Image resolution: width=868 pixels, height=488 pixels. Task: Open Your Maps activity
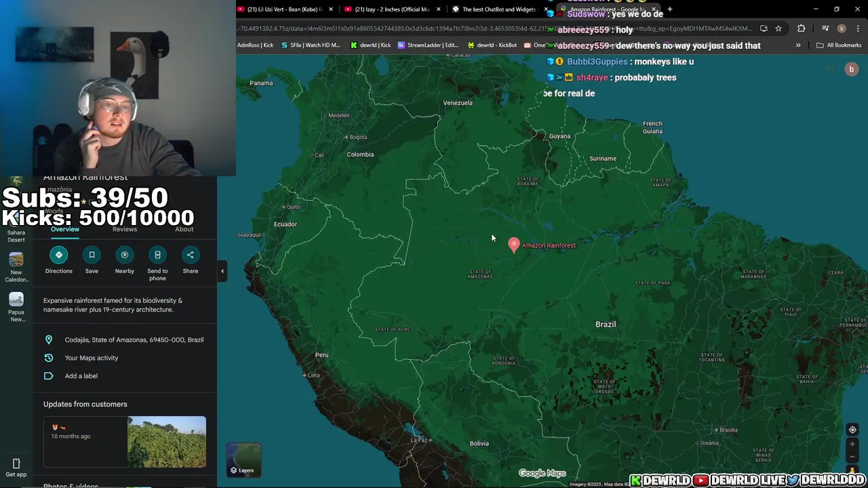point(125,358)
